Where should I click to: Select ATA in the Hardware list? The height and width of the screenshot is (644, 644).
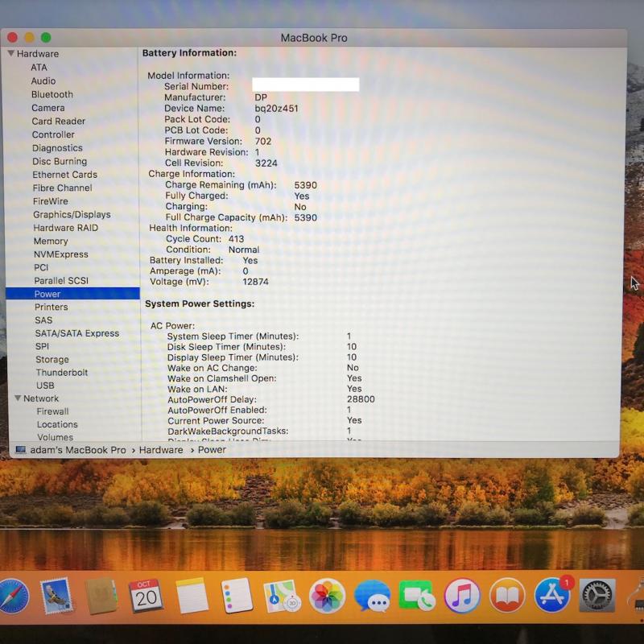click(x=39, y=68)
